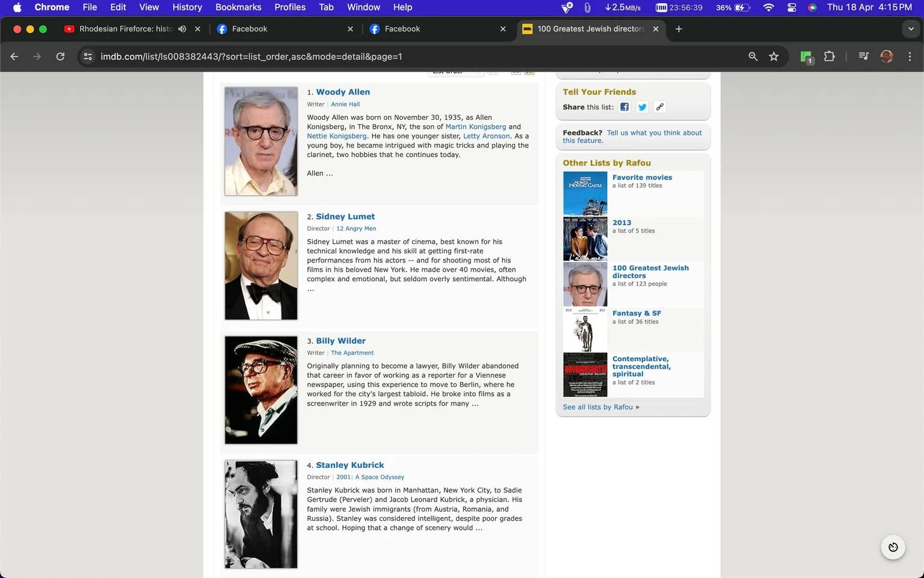The height and width of the screenshot is (578, 924).
Task: Open media controls playlist icon
Action: [863, 57]
